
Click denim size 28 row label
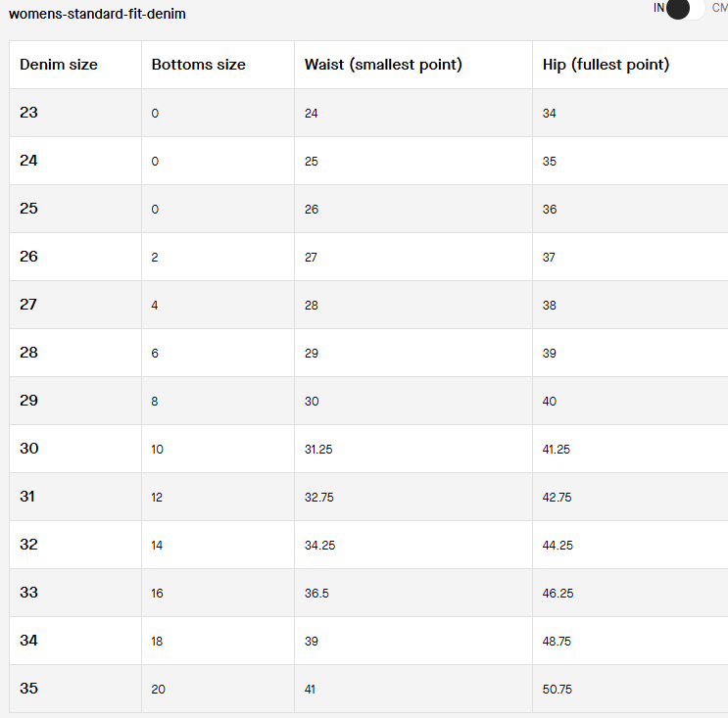pyautogui.click(x=29, y=353)
